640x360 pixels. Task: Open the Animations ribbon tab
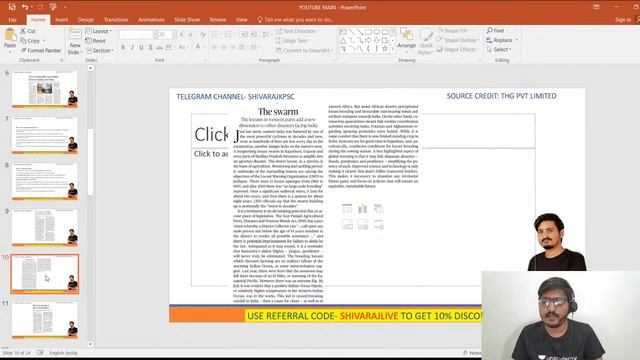(x=151, y=20)
